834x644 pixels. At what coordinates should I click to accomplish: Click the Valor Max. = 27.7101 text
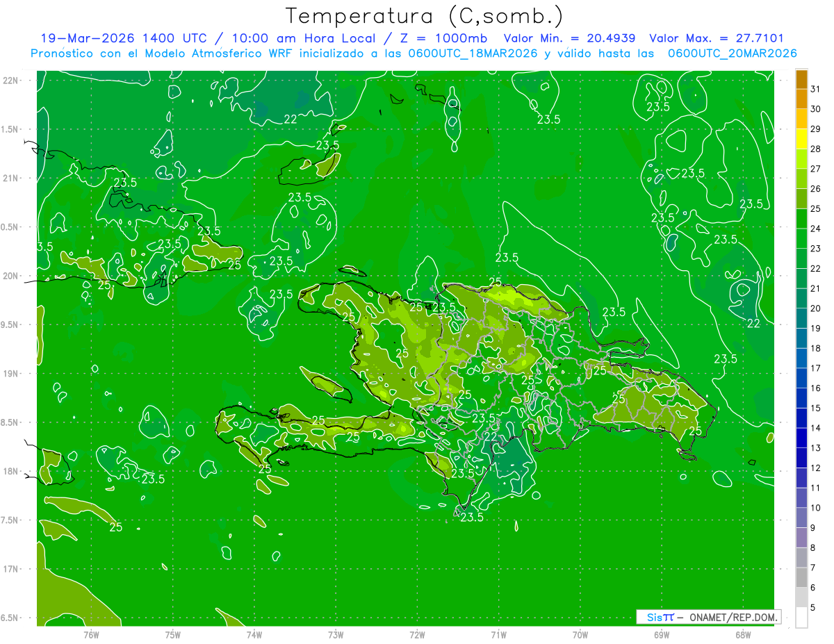pos(716,38)
